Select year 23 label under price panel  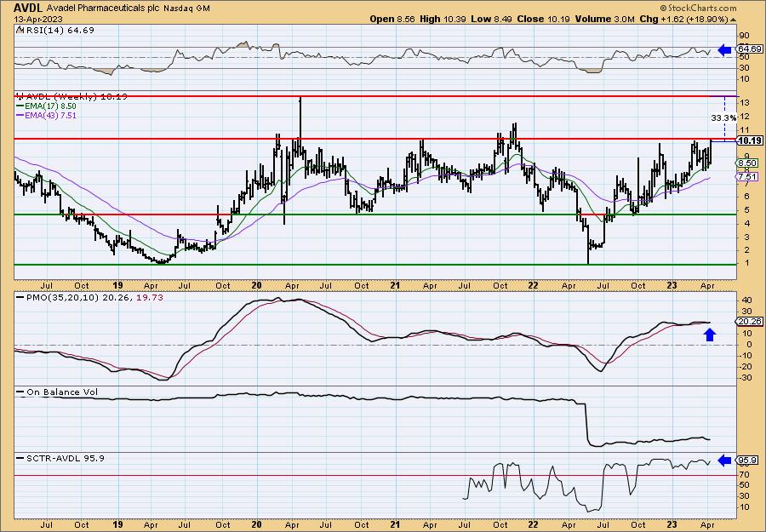672,285
